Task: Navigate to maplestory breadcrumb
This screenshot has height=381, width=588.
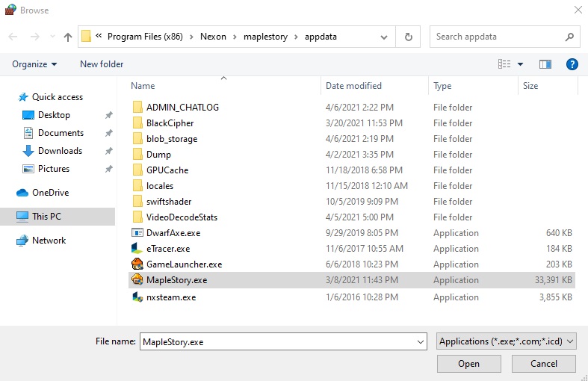Action: (x=265, y=37)
